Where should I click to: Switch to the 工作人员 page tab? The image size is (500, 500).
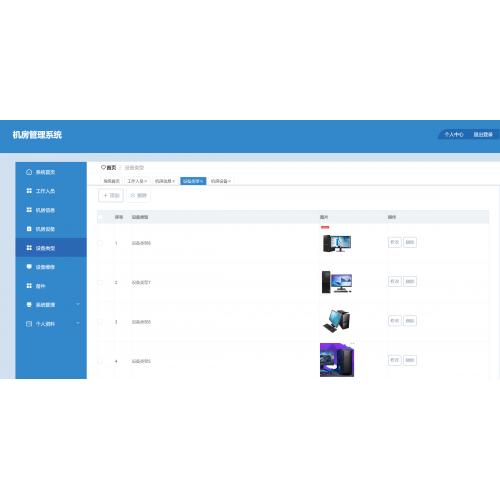coord(137,181)
